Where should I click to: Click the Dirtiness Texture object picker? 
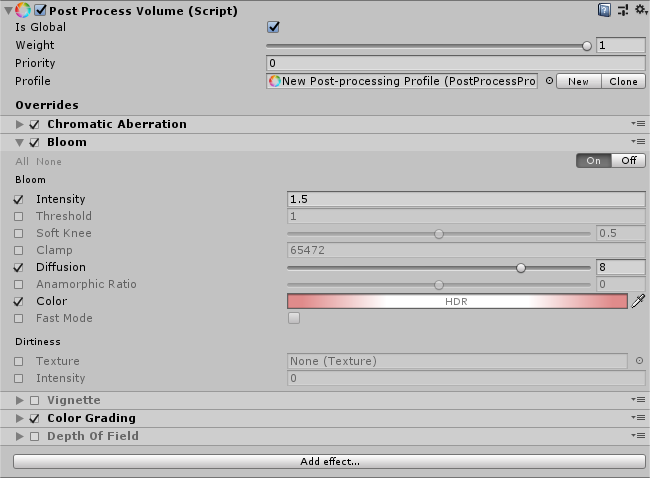coord(639,361)
